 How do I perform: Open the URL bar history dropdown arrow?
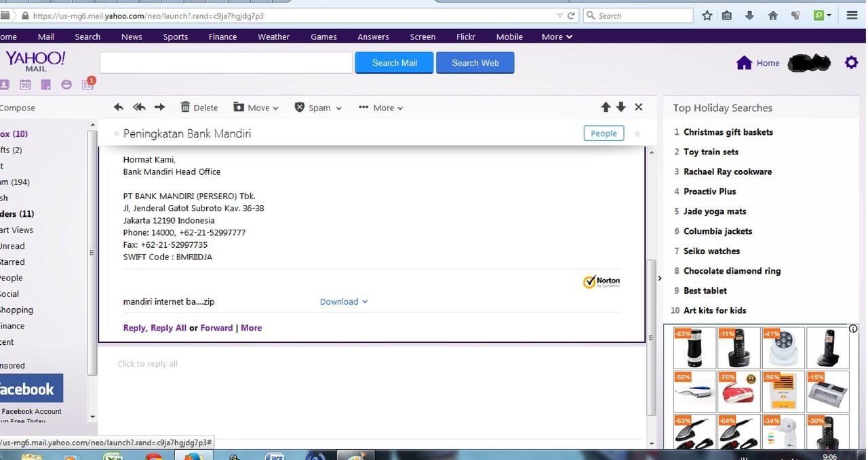559,16
